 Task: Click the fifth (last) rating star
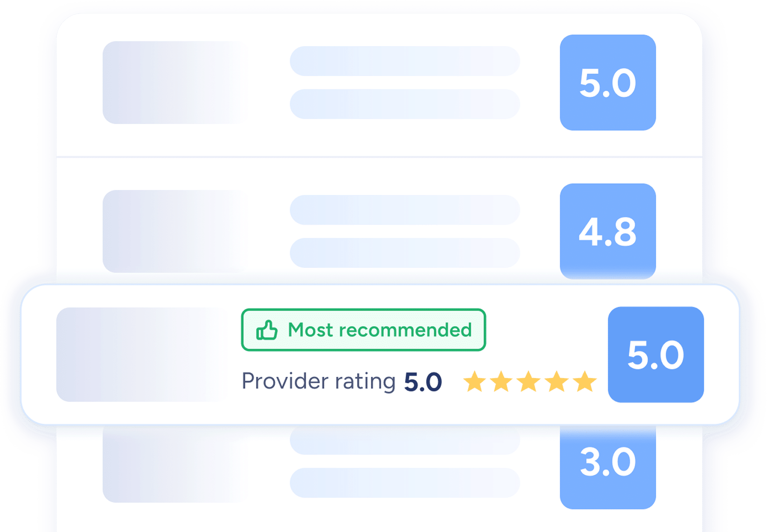point(585,382)
